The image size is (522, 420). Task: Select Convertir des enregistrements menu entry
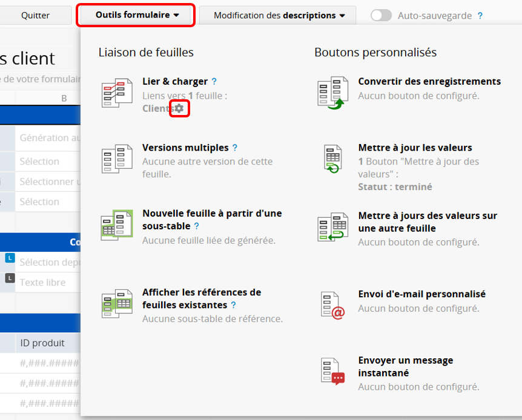pos(429,81)
